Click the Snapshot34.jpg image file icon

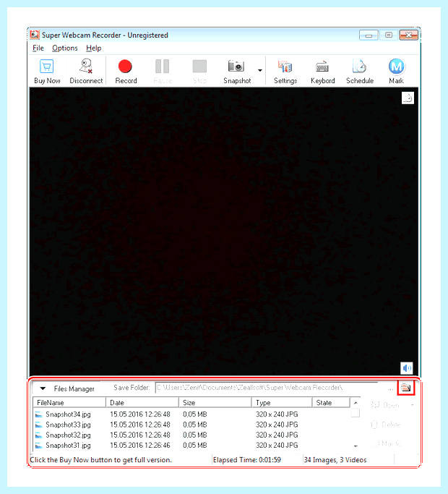38,414
